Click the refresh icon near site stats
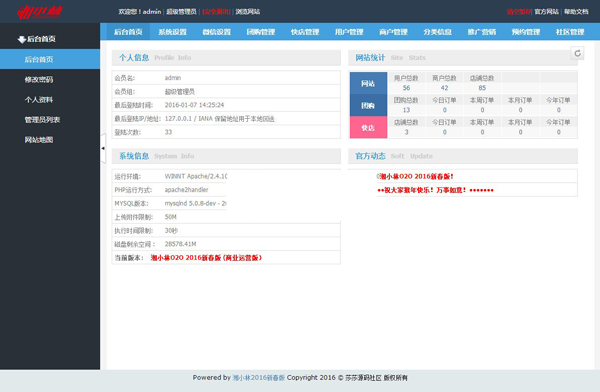The width and height of the screenshot is (600, 392). (x=577, y=53)
